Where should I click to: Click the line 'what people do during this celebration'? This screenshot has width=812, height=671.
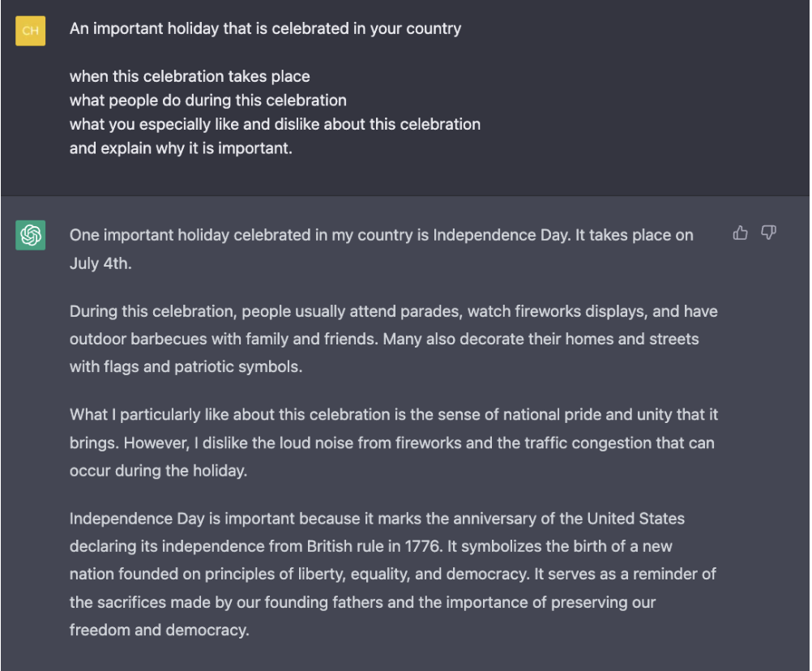coord(207,101)
